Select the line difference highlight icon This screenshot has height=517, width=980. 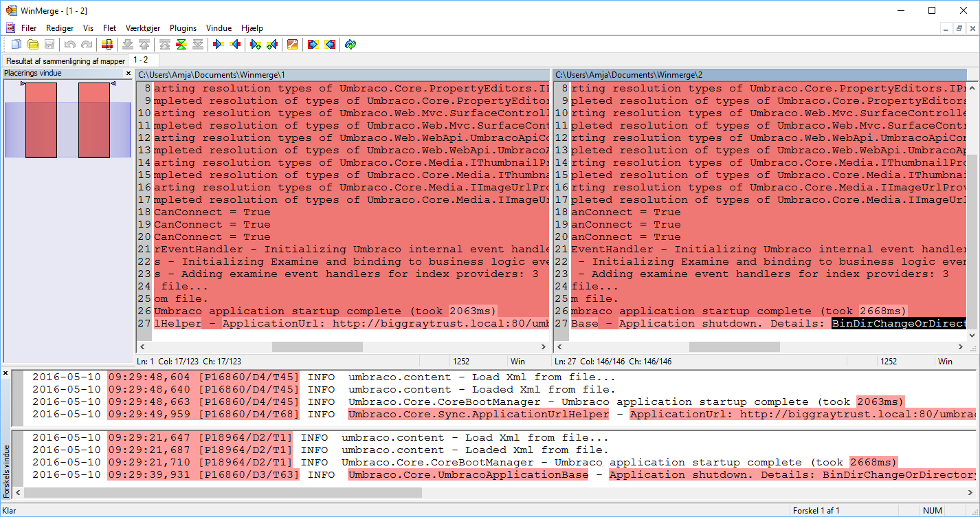tap(107, 45)
